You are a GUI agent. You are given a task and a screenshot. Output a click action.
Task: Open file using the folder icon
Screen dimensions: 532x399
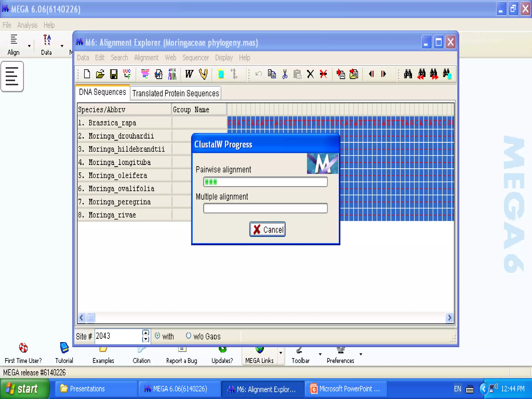(100, 74)
